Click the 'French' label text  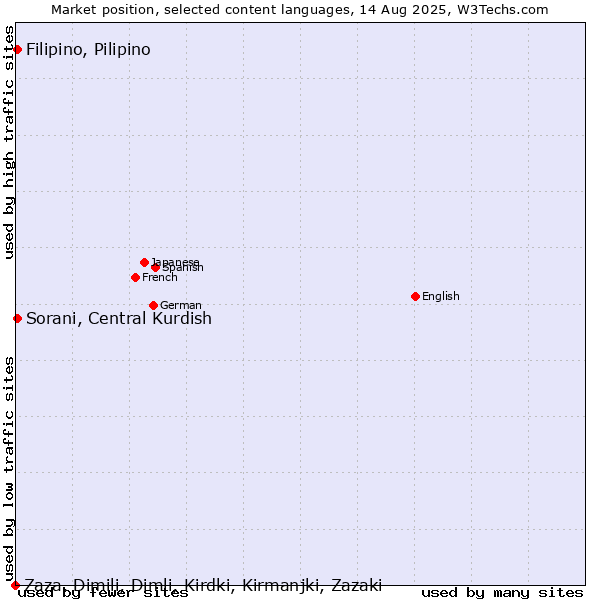coord(160,277)
